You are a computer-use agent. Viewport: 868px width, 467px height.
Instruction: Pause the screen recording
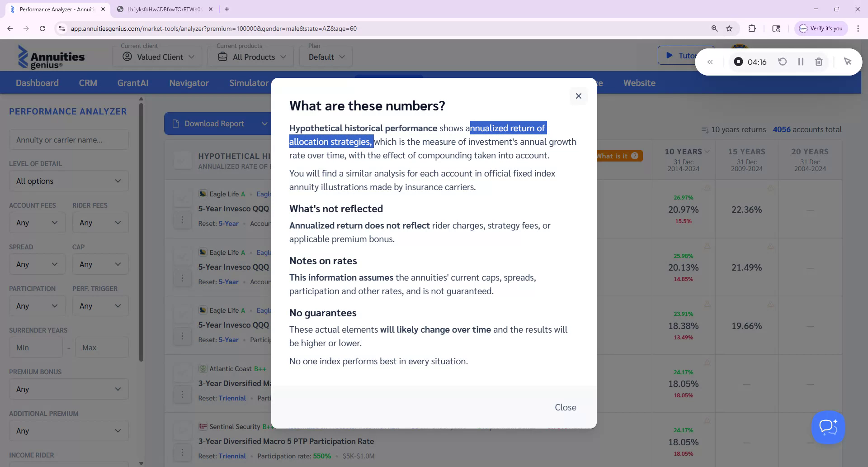801,62
